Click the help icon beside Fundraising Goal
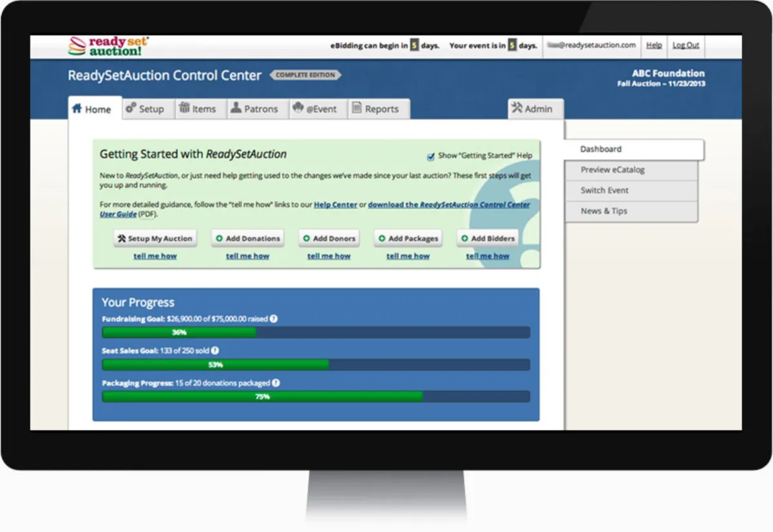773x532 pixels. click(274, 319)
